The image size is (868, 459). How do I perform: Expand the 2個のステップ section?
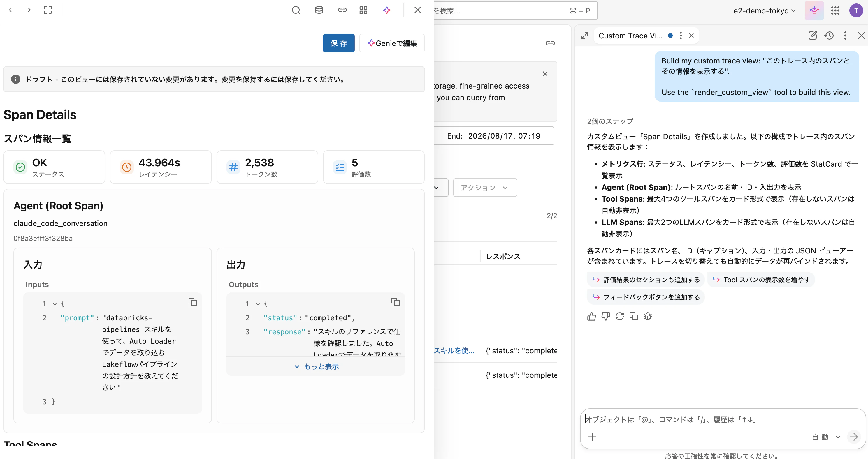pos(610,121)
